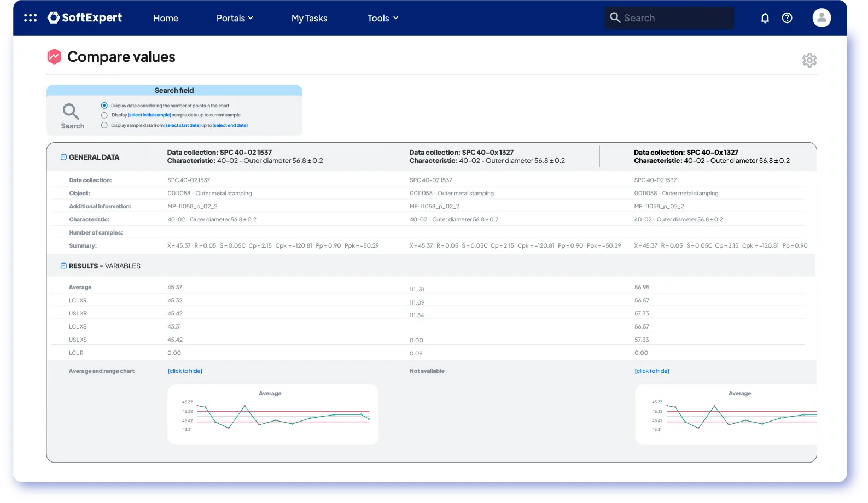Click the SoftExpert logo
868x503 pixels.
coord(85,18)
